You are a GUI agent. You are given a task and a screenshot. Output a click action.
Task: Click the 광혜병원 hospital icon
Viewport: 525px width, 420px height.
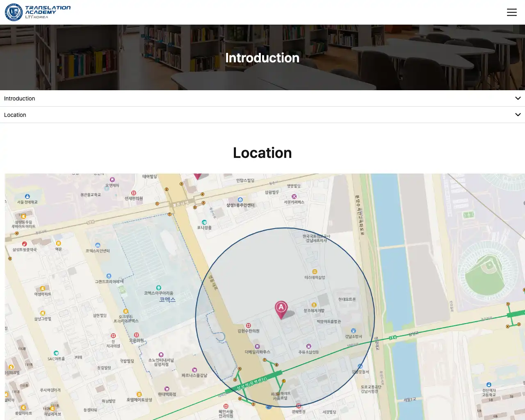coord(299,406)
